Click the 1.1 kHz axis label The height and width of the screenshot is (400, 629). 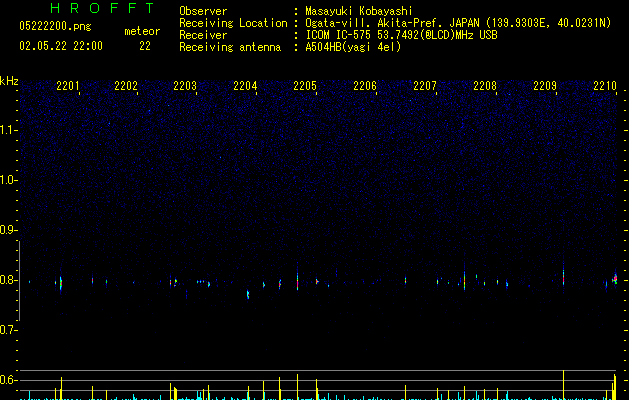[8, 130]
